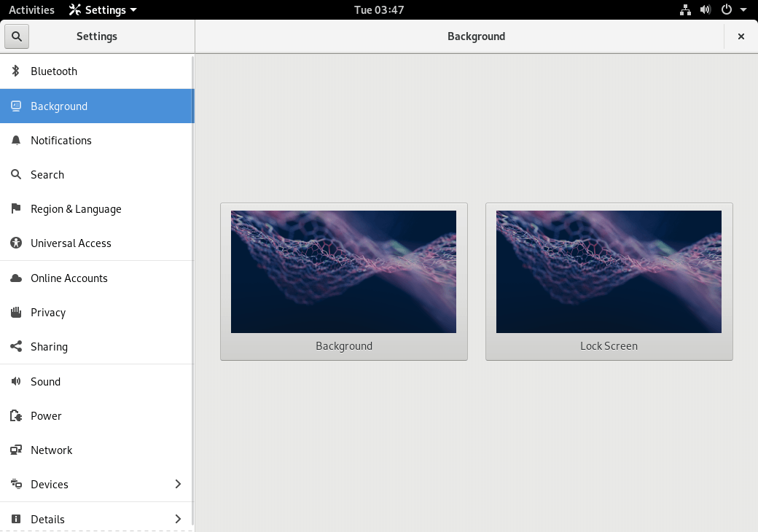Click the Privacy hand icon
This screenshot has width=758, height=532.
(16, 312)
